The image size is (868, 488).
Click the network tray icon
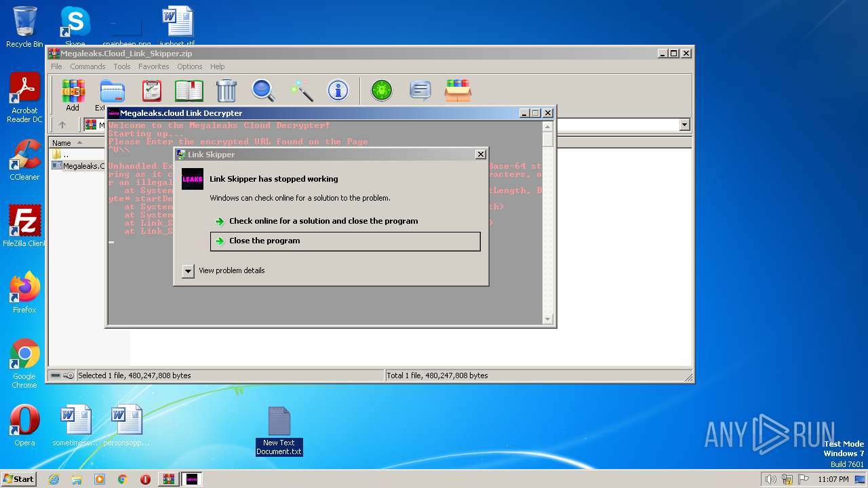pos(787,479)
